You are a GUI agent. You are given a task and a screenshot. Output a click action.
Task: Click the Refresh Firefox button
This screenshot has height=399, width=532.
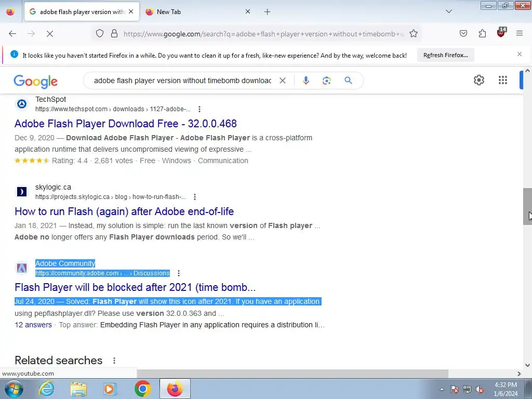pyautogui.click(x=445, y=55)
